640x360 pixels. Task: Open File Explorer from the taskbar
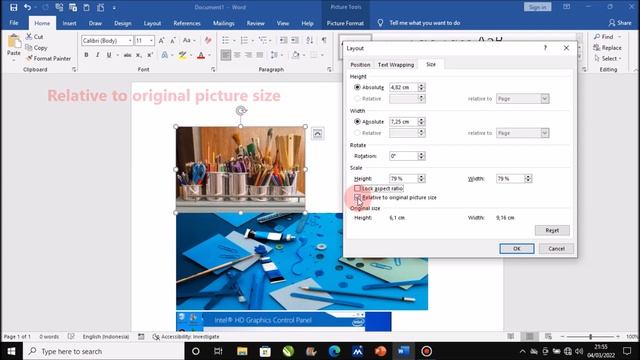(x=242, y=351)
